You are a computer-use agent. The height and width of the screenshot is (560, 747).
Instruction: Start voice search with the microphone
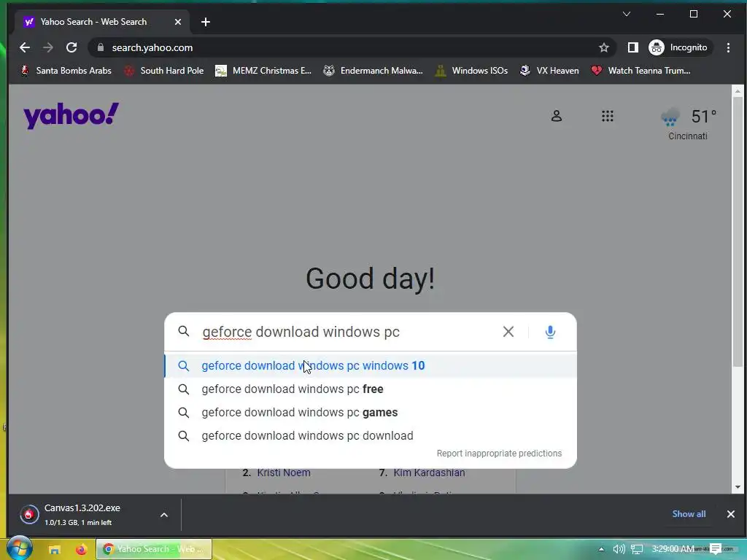[550, 332]
